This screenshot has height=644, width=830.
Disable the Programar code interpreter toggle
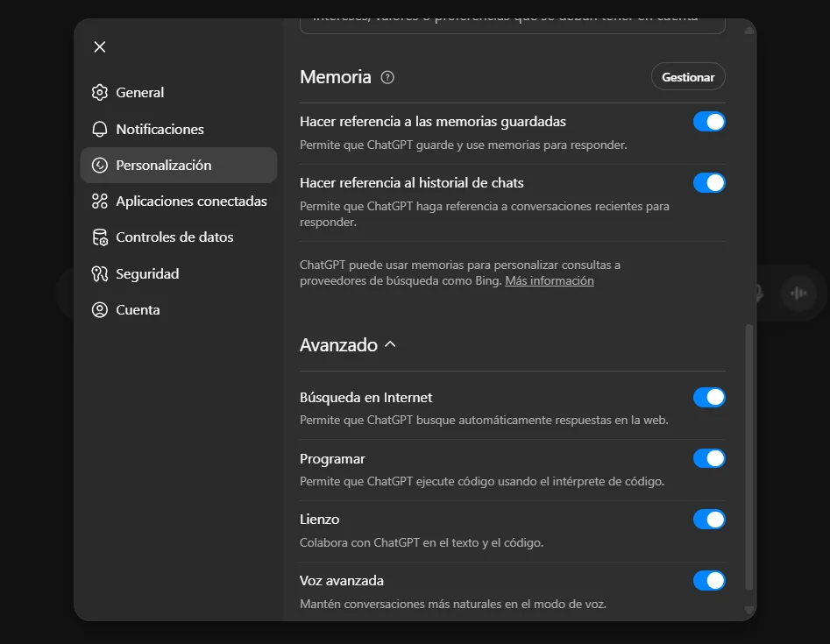tap(708, 459)
